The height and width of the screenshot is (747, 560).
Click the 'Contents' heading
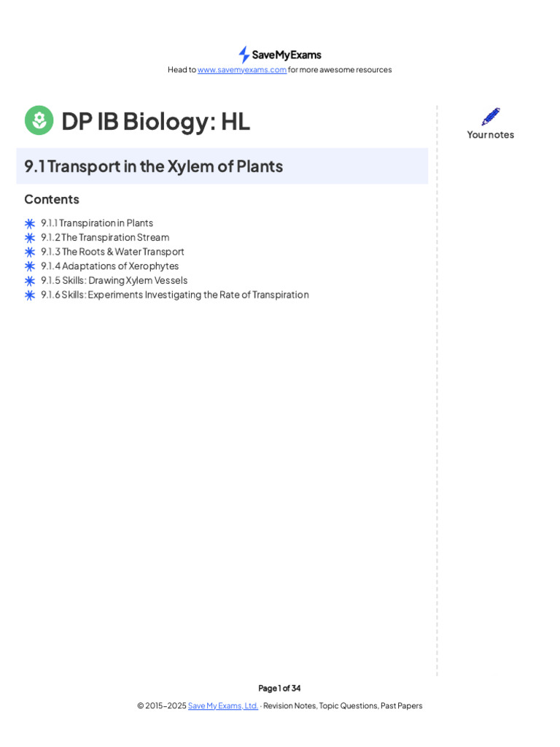click(52, 199)
